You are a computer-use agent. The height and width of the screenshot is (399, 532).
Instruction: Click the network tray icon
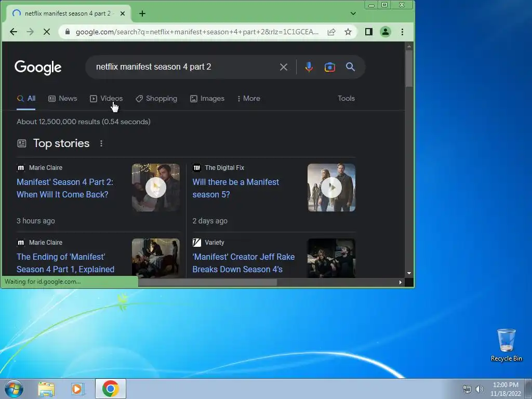(467, 389)
